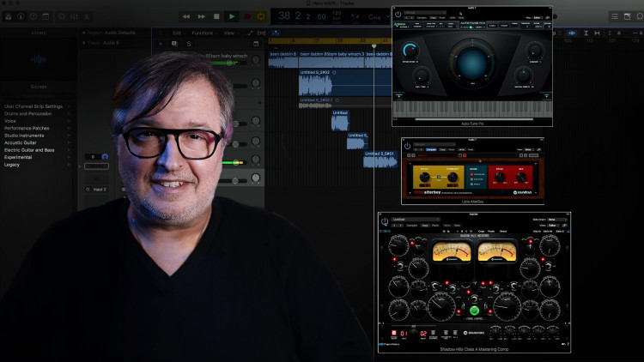Click the Stop transport button
The height and width of the screenshot is (362, 644).
click(216, 16)
